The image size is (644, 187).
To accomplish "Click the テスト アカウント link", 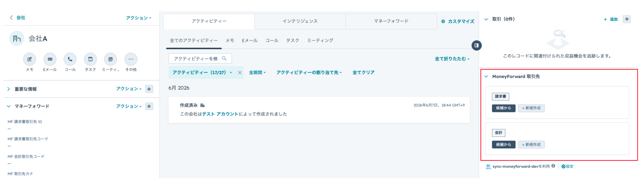I will tap(220, 114).
